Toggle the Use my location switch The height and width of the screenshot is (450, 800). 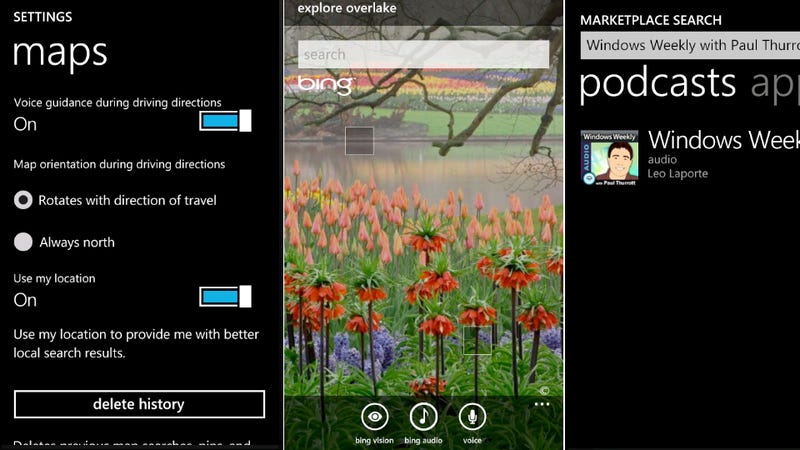(x=225, y=296)
